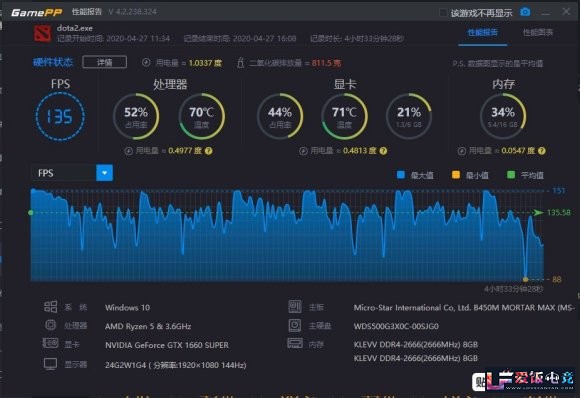The height and width of the screenshot is (398, 580).
Task: Toggle the orange 最小值 legend swatch
Action: click(456, 175)
